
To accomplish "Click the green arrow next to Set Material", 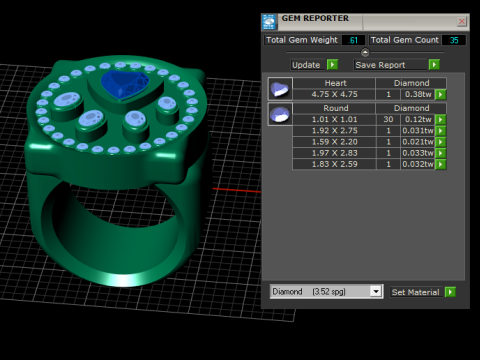I will click(450, 292).
